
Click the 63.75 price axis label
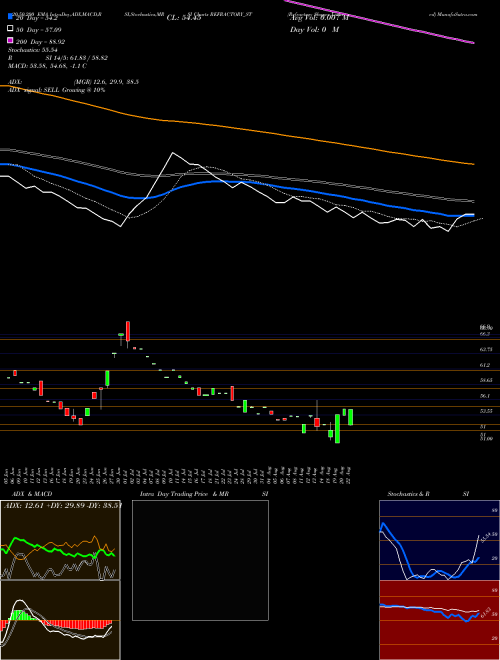click(486, 349)
